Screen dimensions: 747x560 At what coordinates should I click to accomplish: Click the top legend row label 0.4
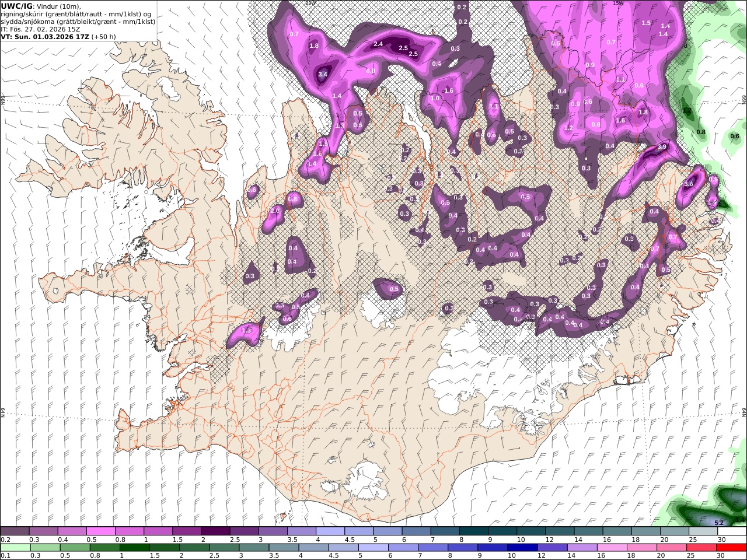click(x=63, y=540)
